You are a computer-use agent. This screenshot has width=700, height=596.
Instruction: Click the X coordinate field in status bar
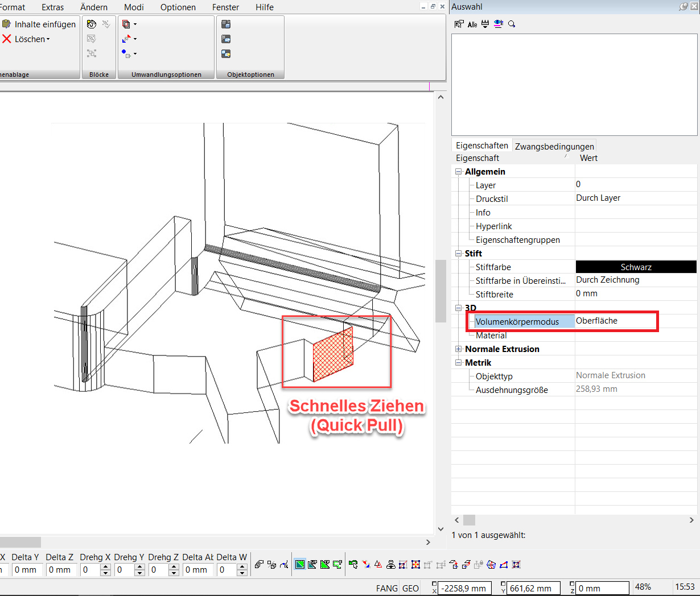(x=466, y=588)
